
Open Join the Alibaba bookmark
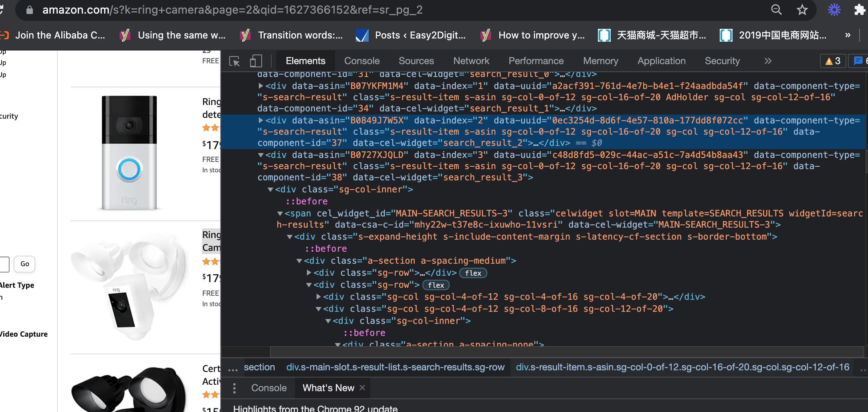53,35
